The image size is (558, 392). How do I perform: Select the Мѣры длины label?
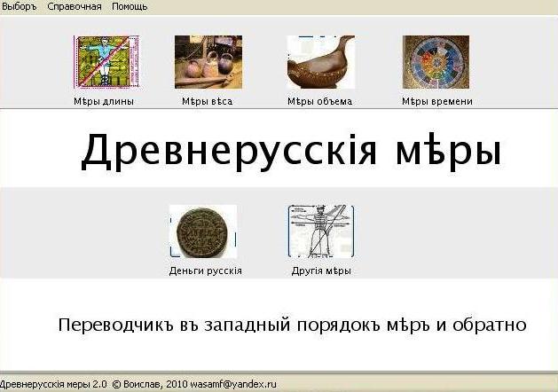[x=104, y=101]
